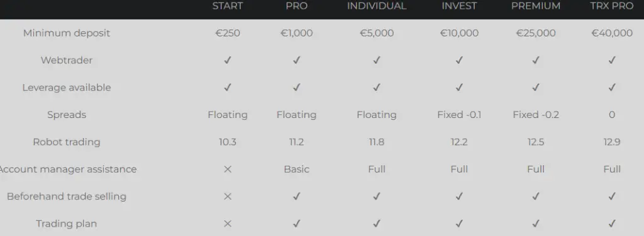Click the €10,000 deposit under INVEST
644x236 pixels.
click(x=459, y=33)
